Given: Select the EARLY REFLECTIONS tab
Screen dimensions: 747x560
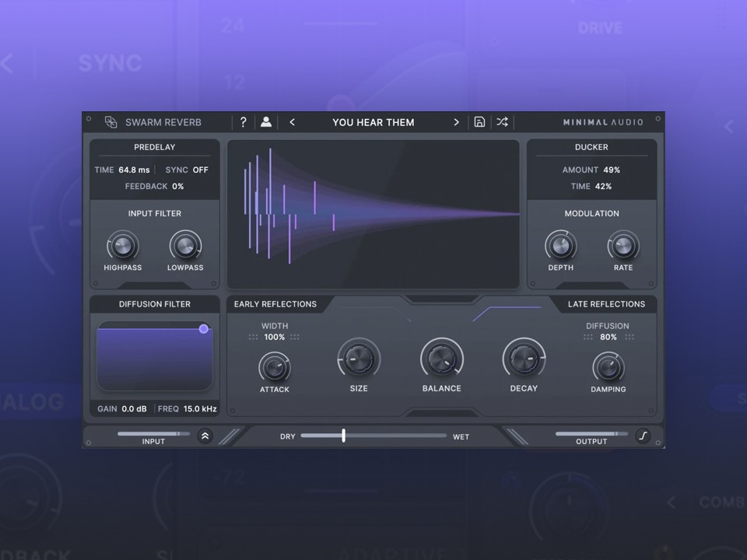Looking at the screenshot, I should click(275, 304).
